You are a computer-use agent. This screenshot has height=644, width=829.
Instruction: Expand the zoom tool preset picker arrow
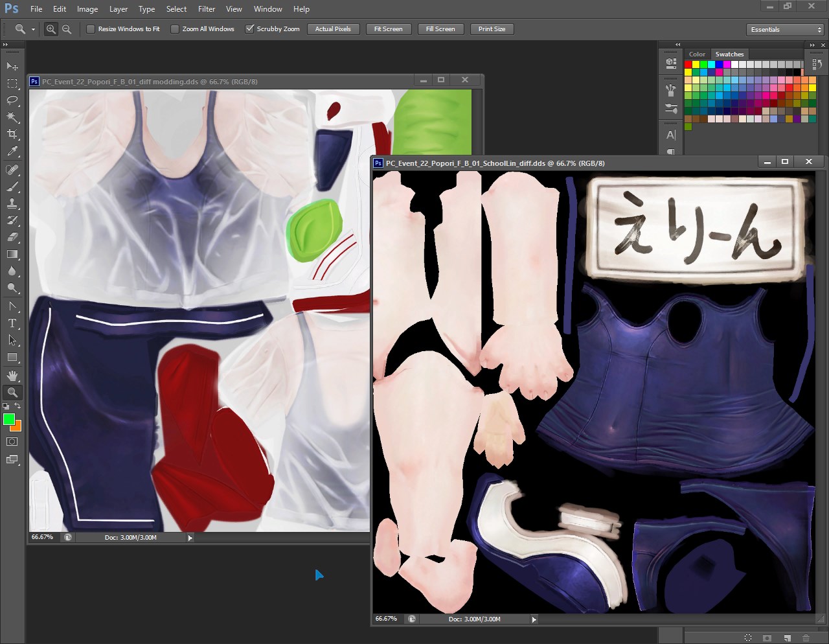pos(33,30)
